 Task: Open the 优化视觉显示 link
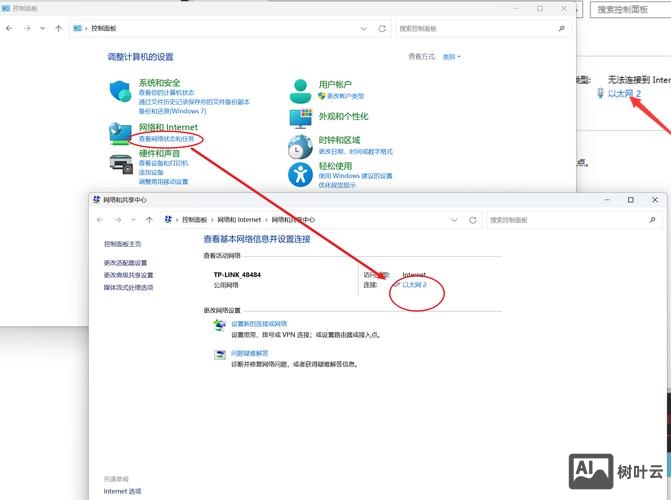[x=337, y=185]
